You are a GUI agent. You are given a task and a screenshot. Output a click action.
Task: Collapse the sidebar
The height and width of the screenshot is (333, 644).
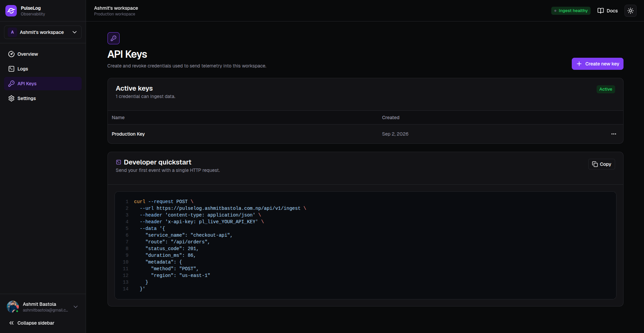(43, 323)
